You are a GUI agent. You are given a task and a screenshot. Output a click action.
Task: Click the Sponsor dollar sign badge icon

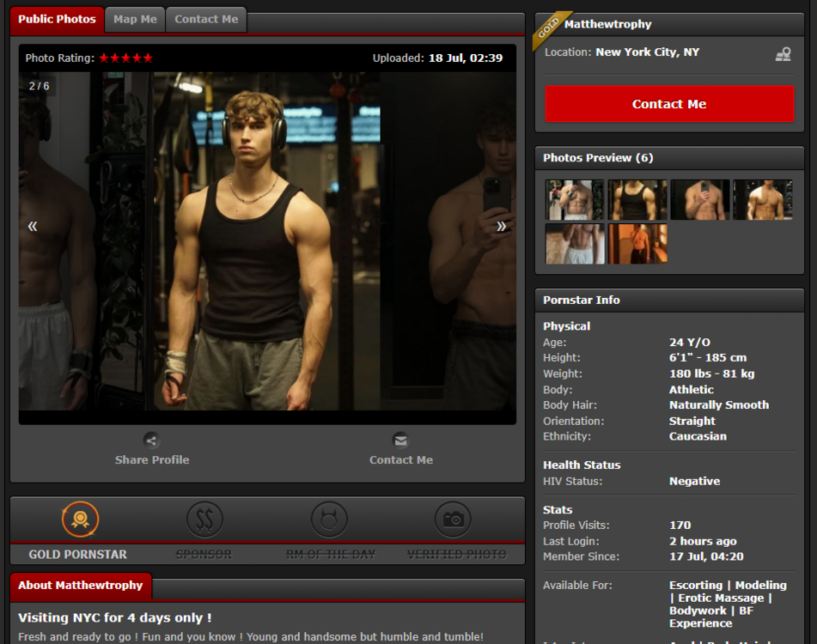click(204, 519)
